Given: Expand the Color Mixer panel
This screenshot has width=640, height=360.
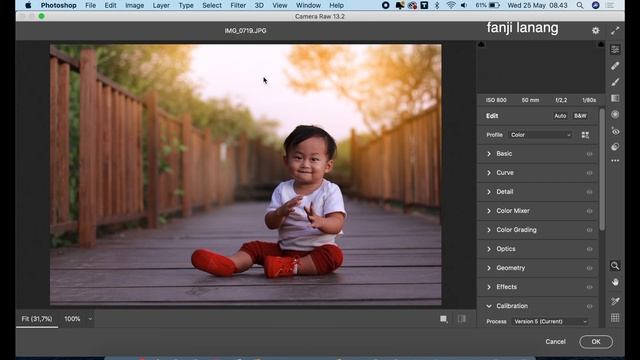Looking at the screenshot, I should click(489, 211).
